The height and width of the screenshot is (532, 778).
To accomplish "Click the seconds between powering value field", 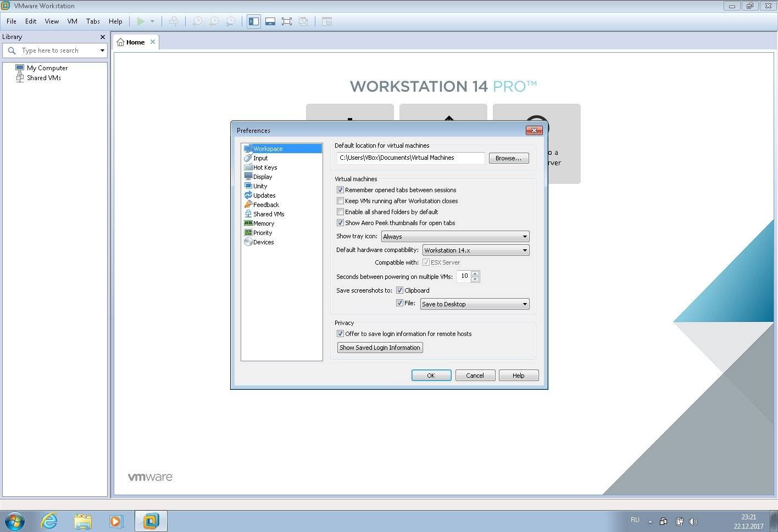I will pos(464,276).
